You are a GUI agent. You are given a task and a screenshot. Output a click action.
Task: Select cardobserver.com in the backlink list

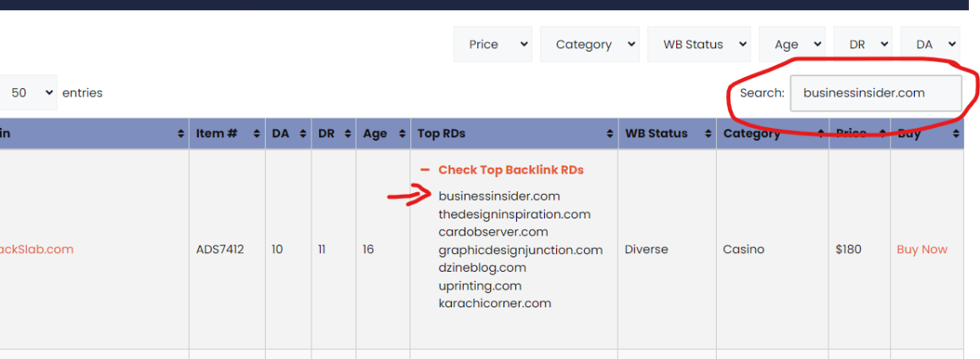493,232
